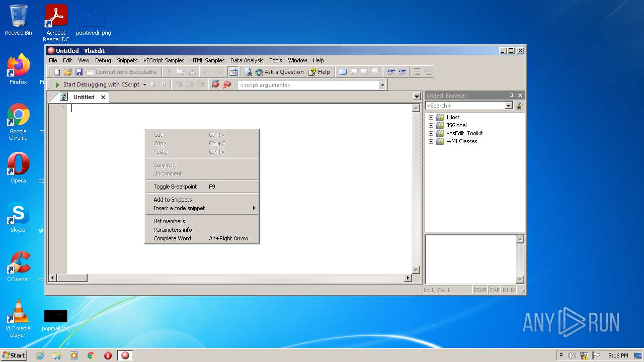Click the step into debug icon
The height and width of the screenshot is (362, 644).
tap(179, 84)
